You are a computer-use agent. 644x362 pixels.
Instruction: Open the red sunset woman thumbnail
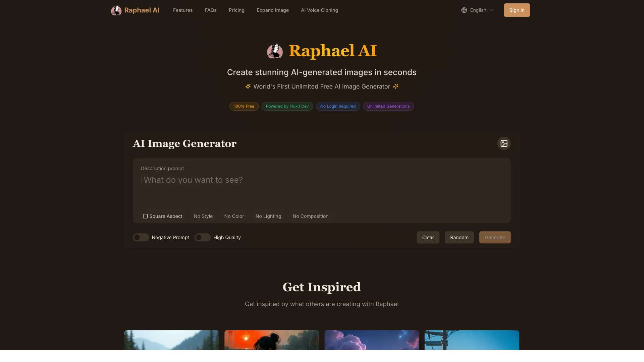click(272, 340)
